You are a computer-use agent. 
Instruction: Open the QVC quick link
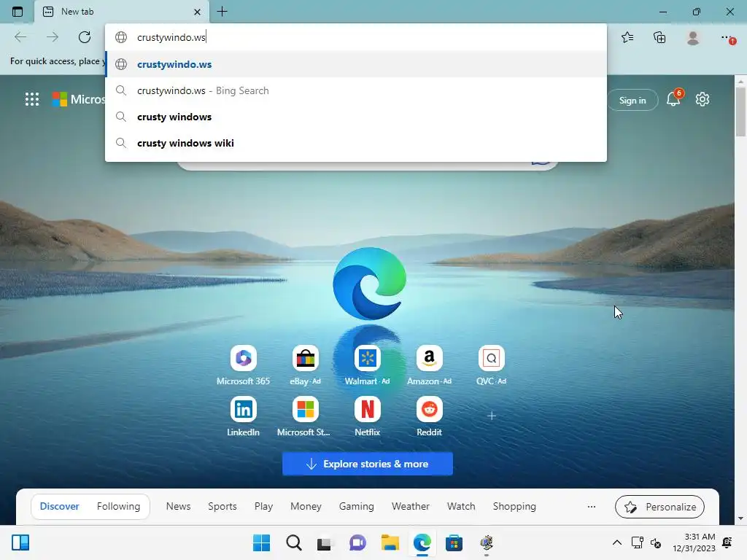tap(491, 365)
